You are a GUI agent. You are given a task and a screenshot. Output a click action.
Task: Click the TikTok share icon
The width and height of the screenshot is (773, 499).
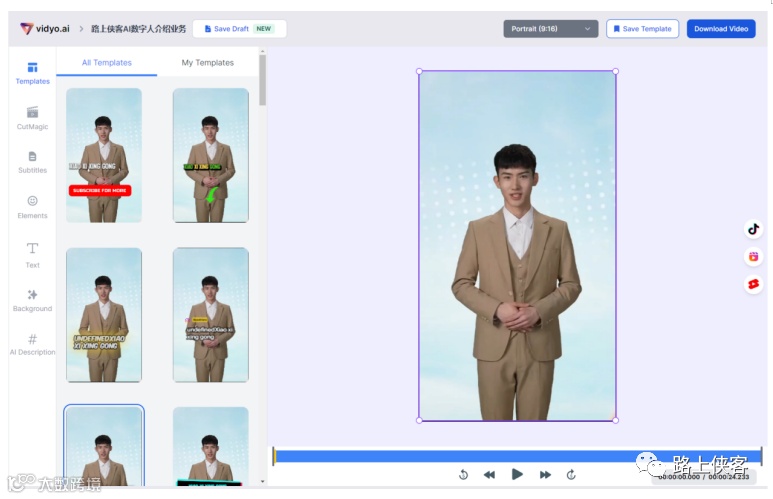[753, 229]
